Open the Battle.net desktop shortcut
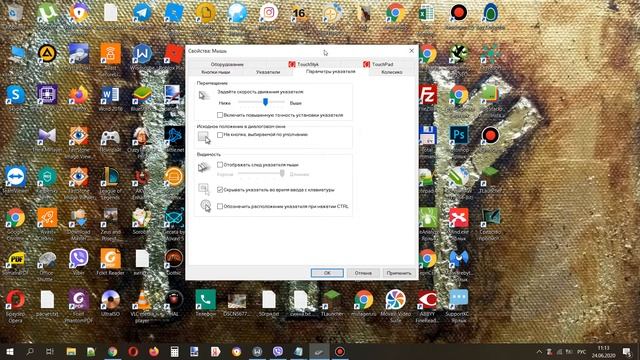640x360 pixels. pyautogui.click(x=174, y=136)
